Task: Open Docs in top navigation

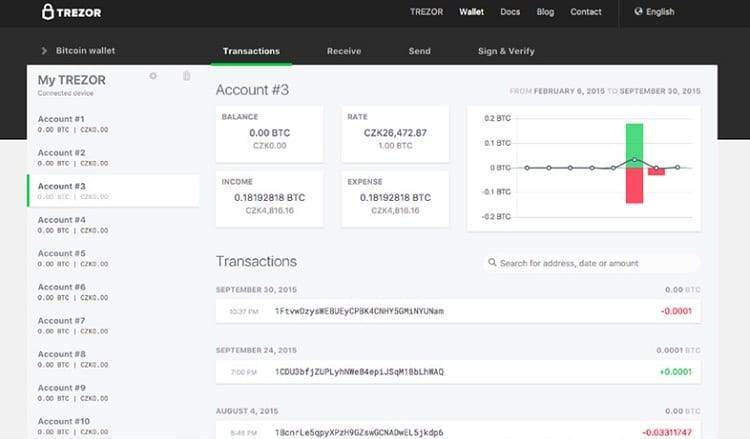Action: click(x=510, y=12)
